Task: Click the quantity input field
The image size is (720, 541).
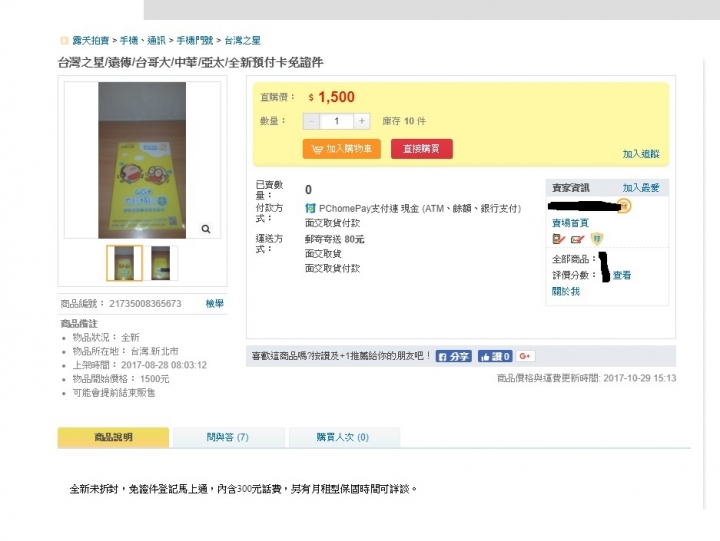Action: [x=337, y=121]
